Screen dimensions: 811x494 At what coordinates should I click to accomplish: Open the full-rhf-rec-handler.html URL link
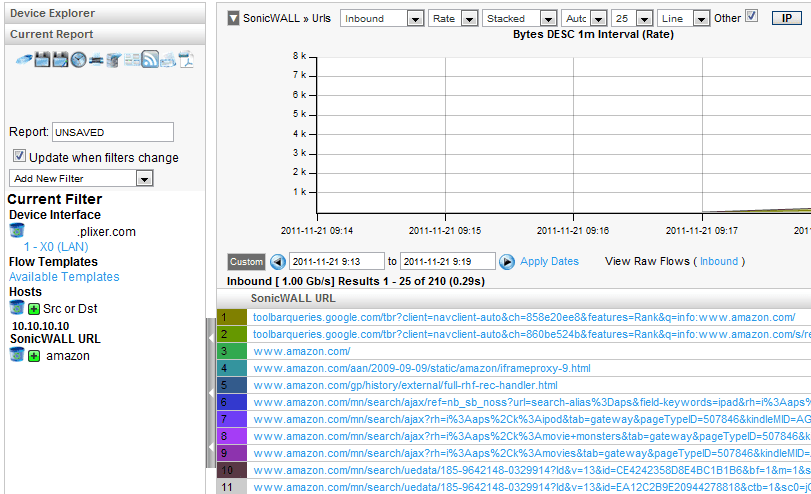pos(405,386)
